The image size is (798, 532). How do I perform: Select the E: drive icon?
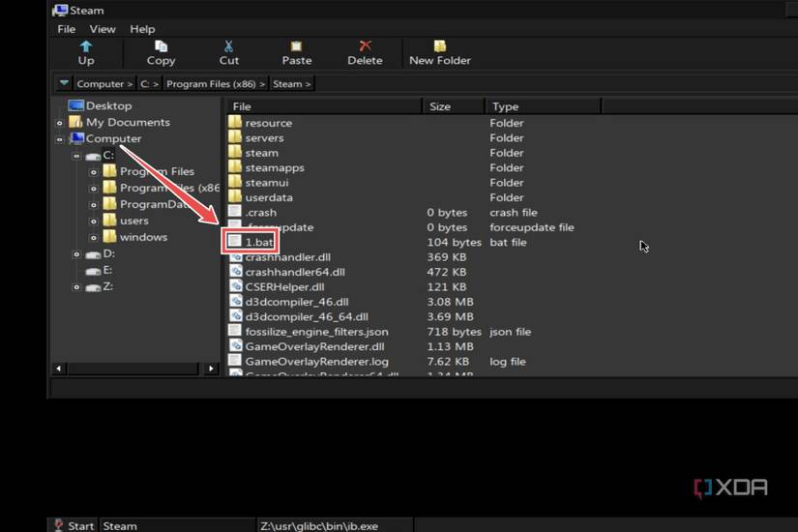click(x=93, y=270)
